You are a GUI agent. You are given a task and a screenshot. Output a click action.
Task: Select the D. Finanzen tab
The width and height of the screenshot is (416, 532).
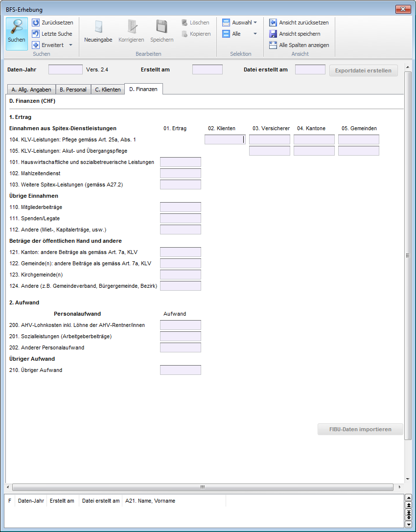[143, 89]
